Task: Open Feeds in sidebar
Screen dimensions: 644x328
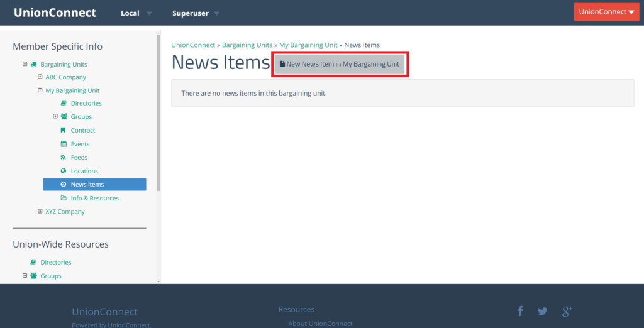Action: pyautogui.click(x=79, y=157)
